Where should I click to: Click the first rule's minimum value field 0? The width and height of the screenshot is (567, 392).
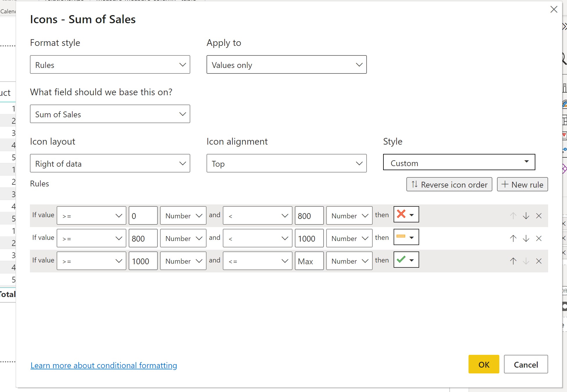click(143, 215)
